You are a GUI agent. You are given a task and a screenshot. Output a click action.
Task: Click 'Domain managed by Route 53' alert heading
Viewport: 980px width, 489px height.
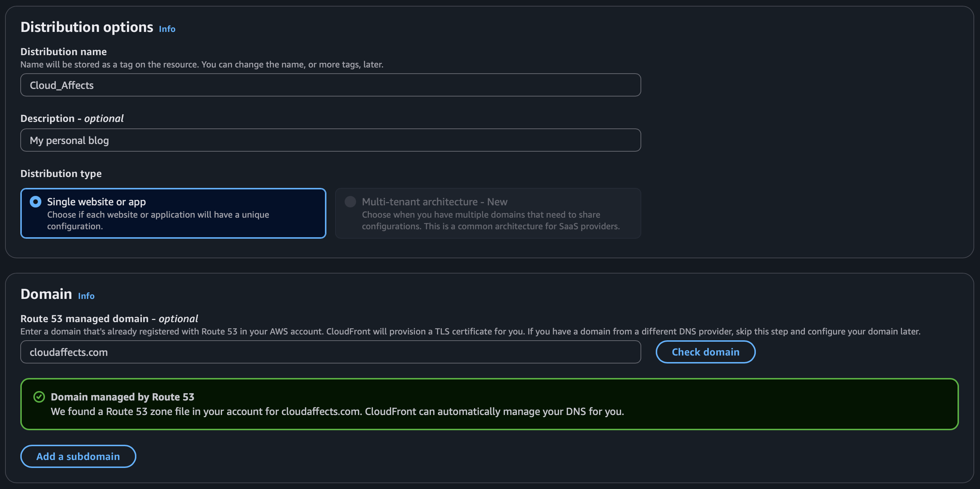point(123,397)
